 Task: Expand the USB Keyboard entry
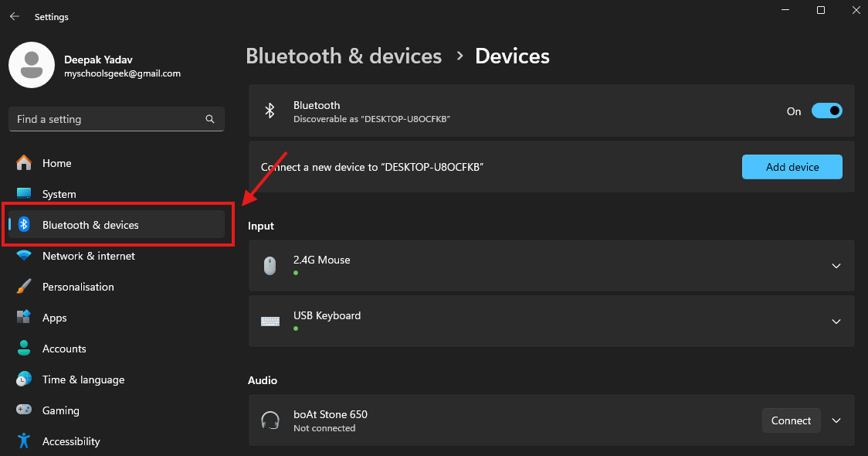coord(836,322)
